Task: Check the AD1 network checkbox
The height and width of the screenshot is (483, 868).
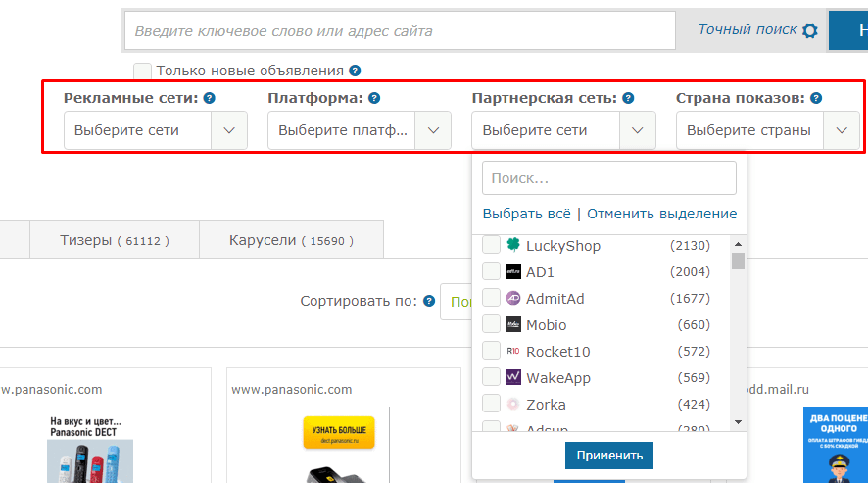Action: click(x=491, y=270)
